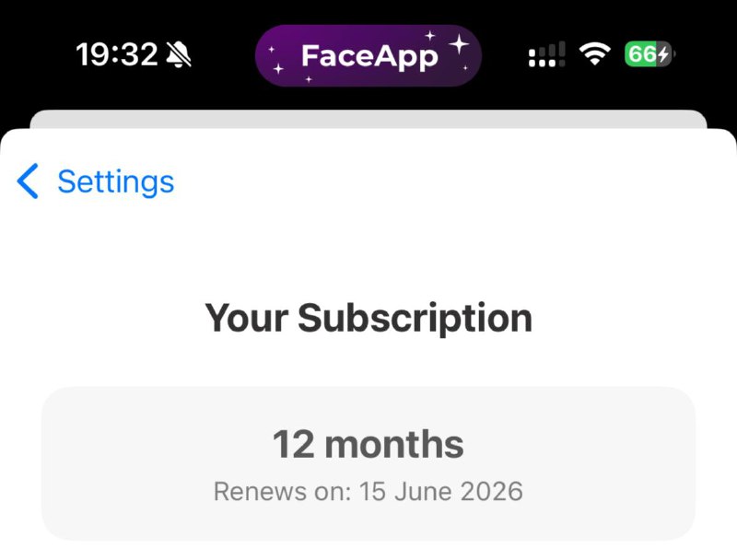The image size is (737, 560).
Task: Tap the battery percentage 66
Action: 641,55
